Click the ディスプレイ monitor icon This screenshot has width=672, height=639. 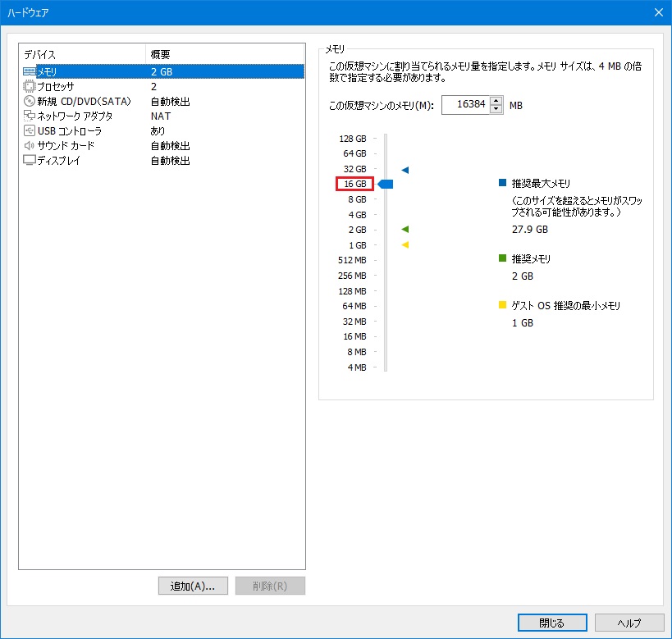pos(30,160)
